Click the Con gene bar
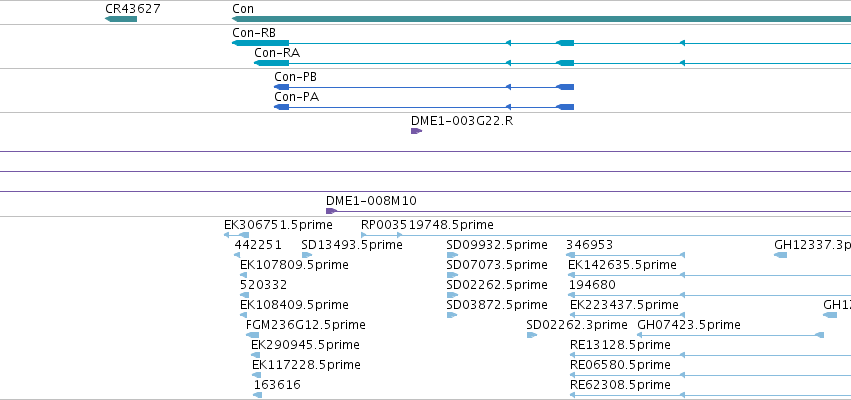The image size is (851, 400). tap(541, 19)
